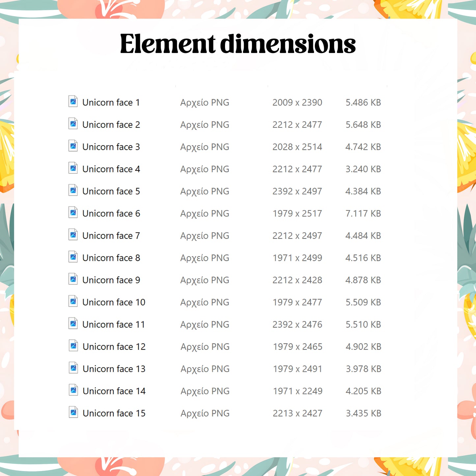Screen dimensions: 476x476
Task: Select the file name Unicorn face 9
Action: 111,280
